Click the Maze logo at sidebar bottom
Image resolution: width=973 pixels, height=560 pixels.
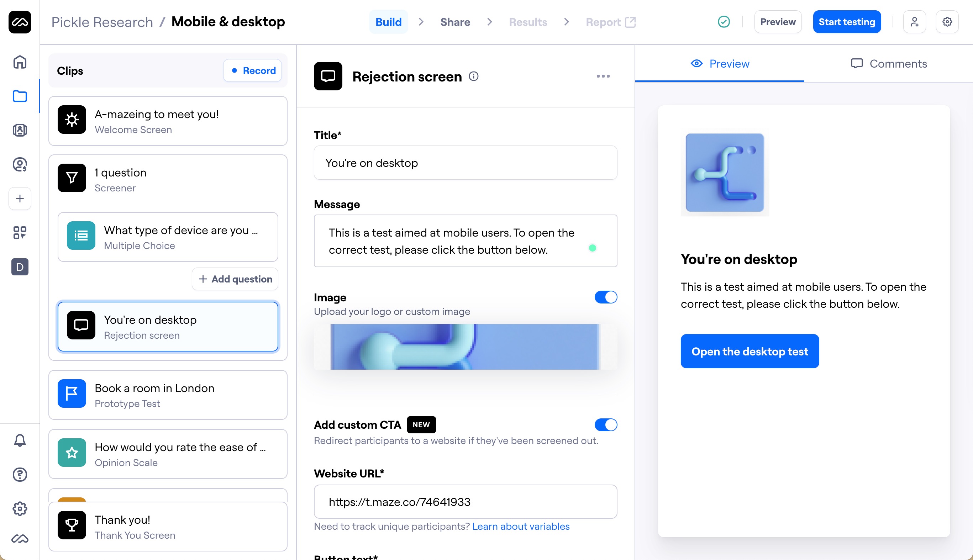pyautogui.click(x=20, y=539)
